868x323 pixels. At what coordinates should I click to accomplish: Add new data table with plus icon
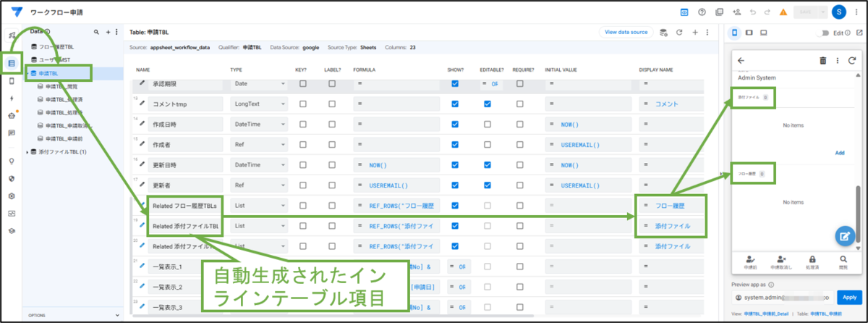click(108, 33)
